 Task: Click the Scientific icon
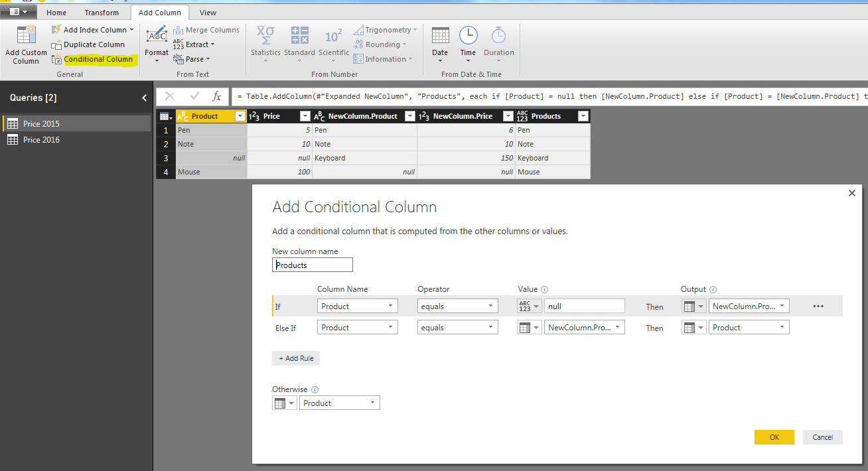point(334,36)
